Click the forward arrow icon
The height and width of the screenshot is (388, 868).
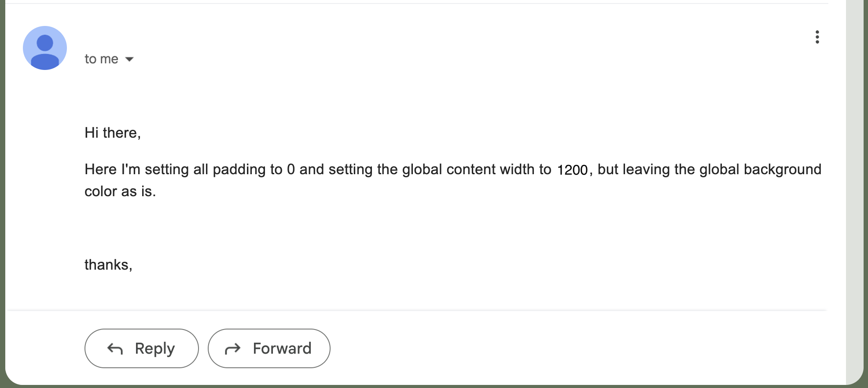tap(233, 349)
